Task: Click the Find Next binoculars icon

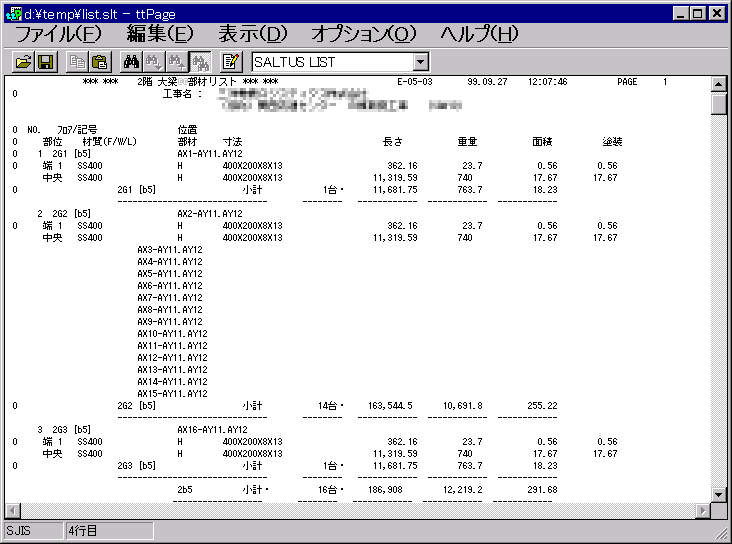Action: tap(176, 62)
